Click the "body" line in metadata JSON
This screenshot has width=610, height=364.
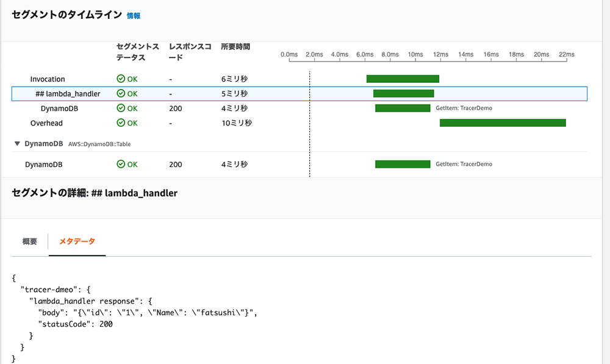point(148,312)
